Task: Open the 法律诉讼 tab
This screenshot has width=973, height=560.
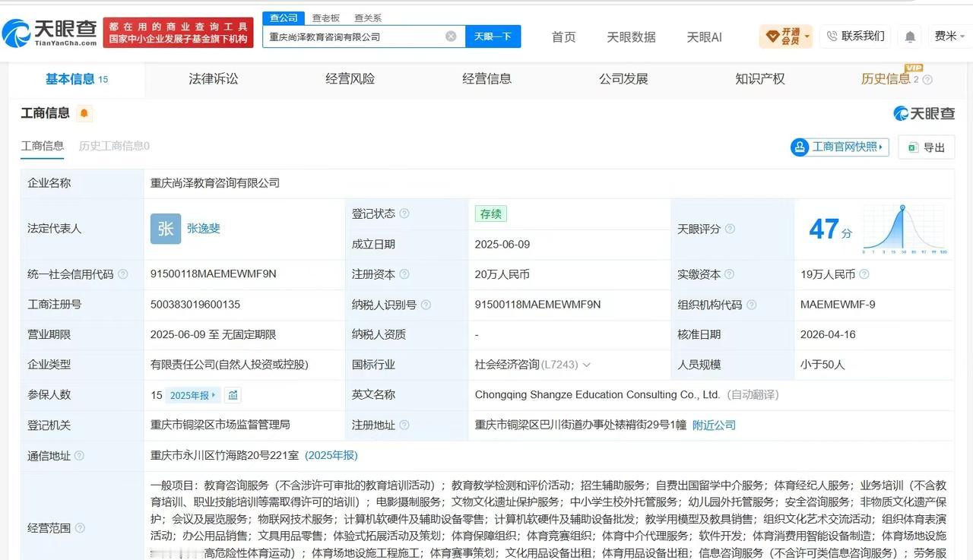Action: (x=214, y=79)
